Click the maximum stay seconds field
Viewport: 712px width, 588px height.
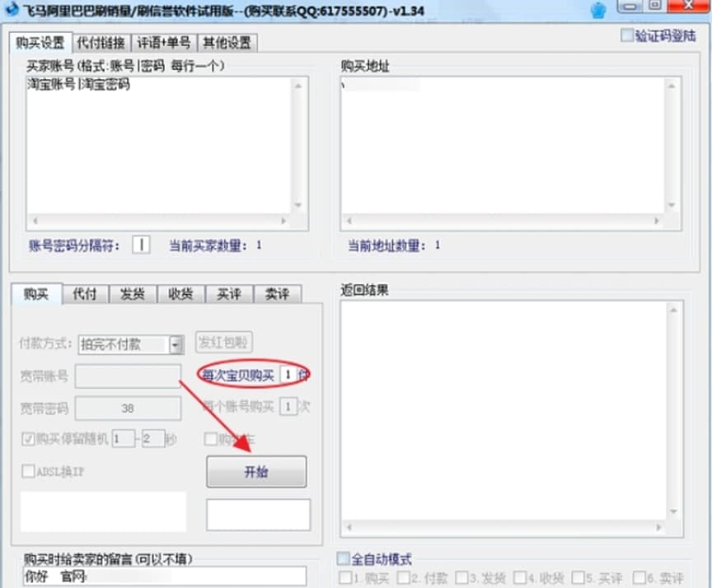pos(153,439)
